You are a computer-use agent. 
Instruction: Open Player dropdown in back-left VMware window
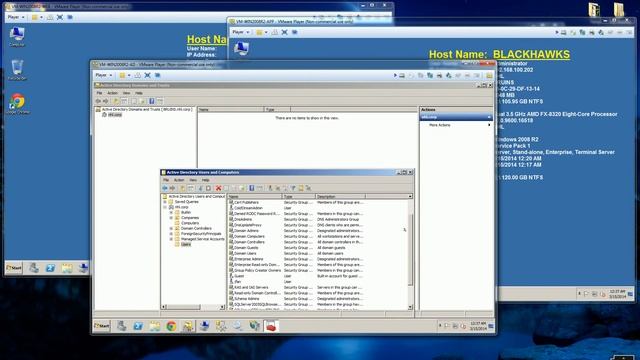[x=16, y=17]
